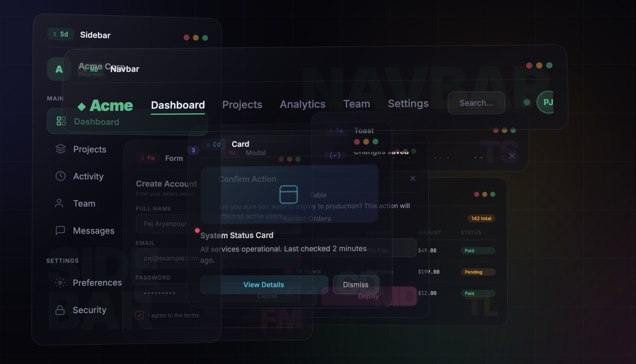The width and height of the screenshot is (636, 364).
Task: Click the Security lock icon in Sidebar
Action: (x=60, y=310)
